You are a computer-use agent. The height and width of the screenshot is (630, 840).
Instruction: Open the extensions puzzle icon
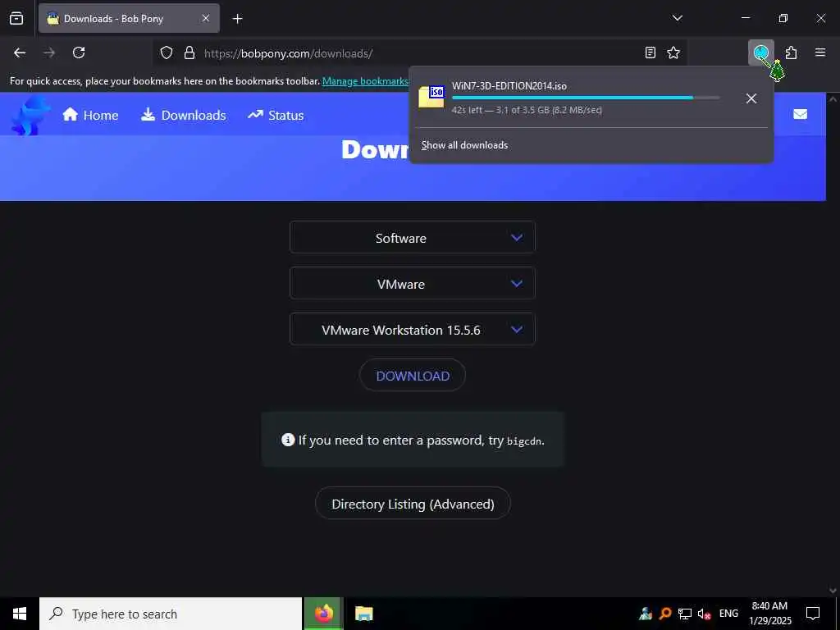click(792, 52)
